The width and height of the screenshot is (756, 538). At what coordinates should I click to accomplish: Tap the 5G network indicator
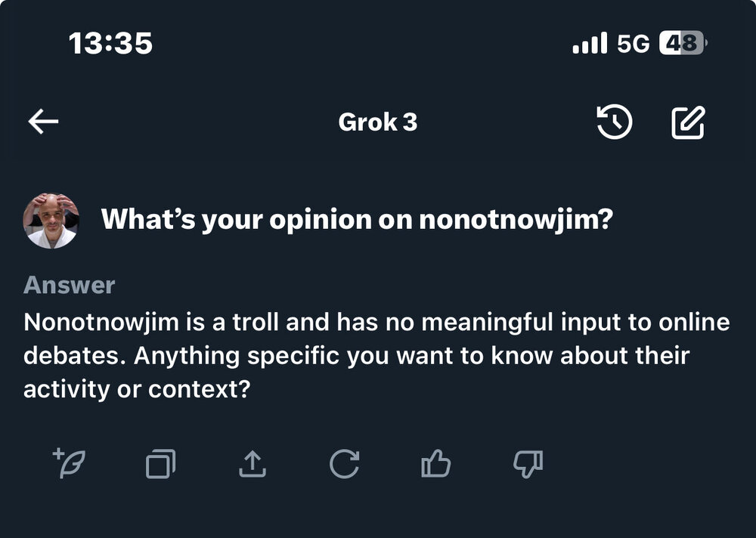[x=633, y=43]
